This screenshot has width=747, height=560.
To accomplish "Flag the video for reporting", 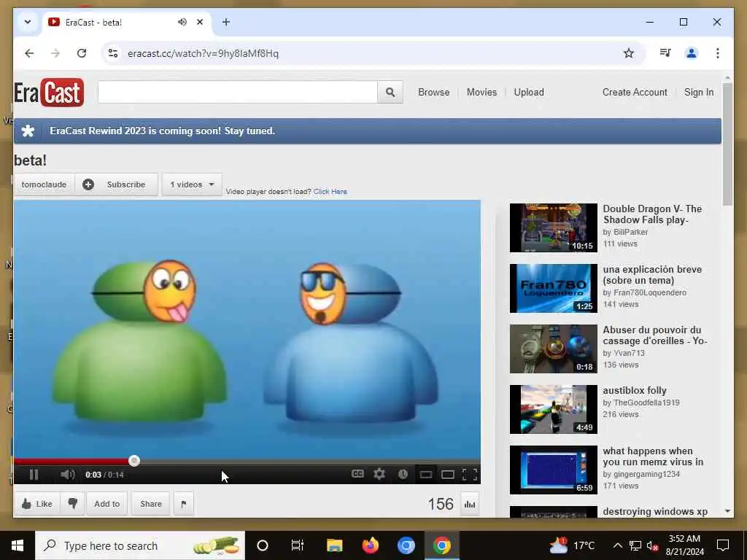I will coord(184,504).
